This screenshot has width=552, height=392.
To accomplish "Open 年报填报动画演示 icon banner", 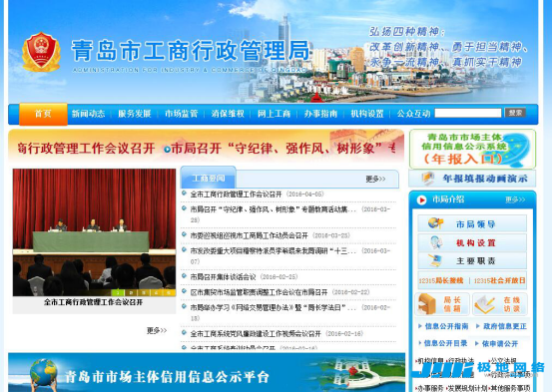I will click(472, 179).
